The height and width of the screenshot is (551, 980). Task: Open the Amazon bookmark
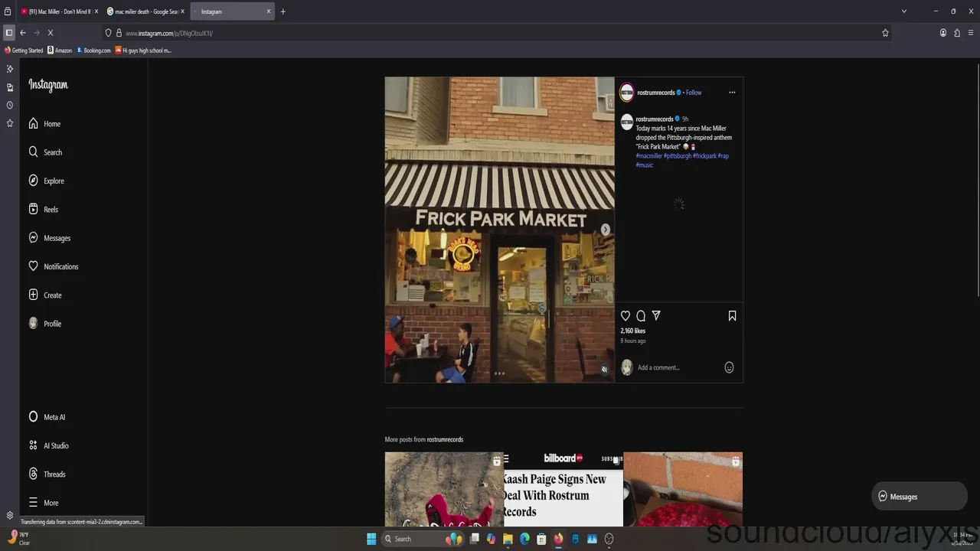point(60,51)
